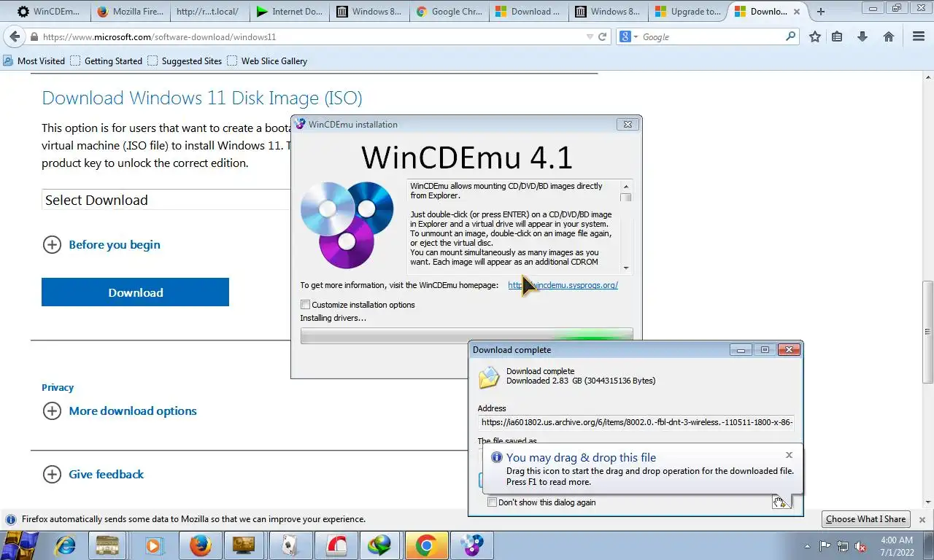This screenshot has width=934, height=560.
Task: Open the Web Slice Gallery bookmark
Action: pyautogui.click(x=267, y=61)
